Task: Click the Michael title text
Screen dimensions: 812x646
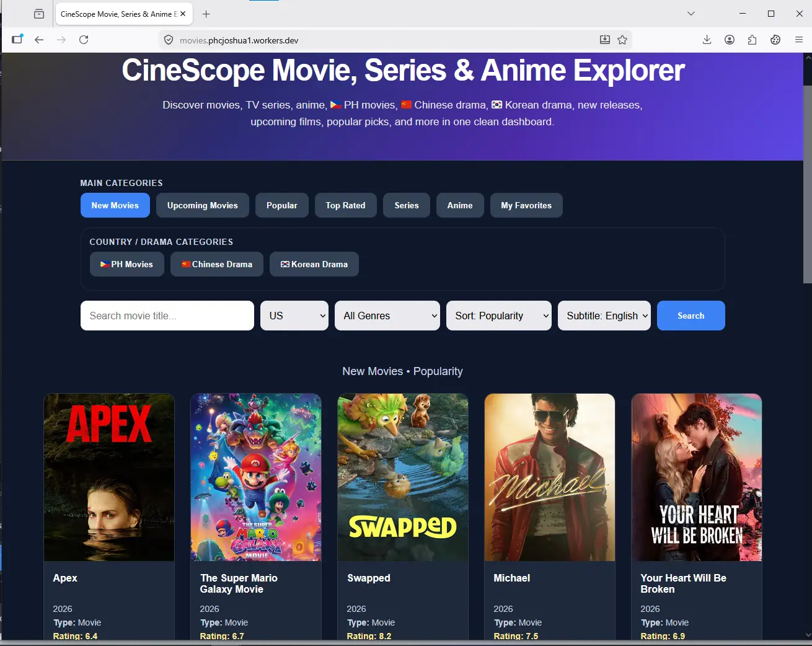Action: pyautogui.click(x=512, y=578)
